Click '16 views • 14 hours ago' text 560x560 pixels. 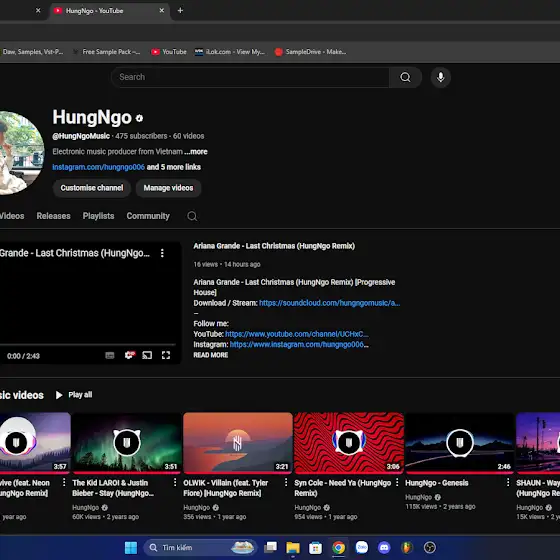[x=227, y=264]
